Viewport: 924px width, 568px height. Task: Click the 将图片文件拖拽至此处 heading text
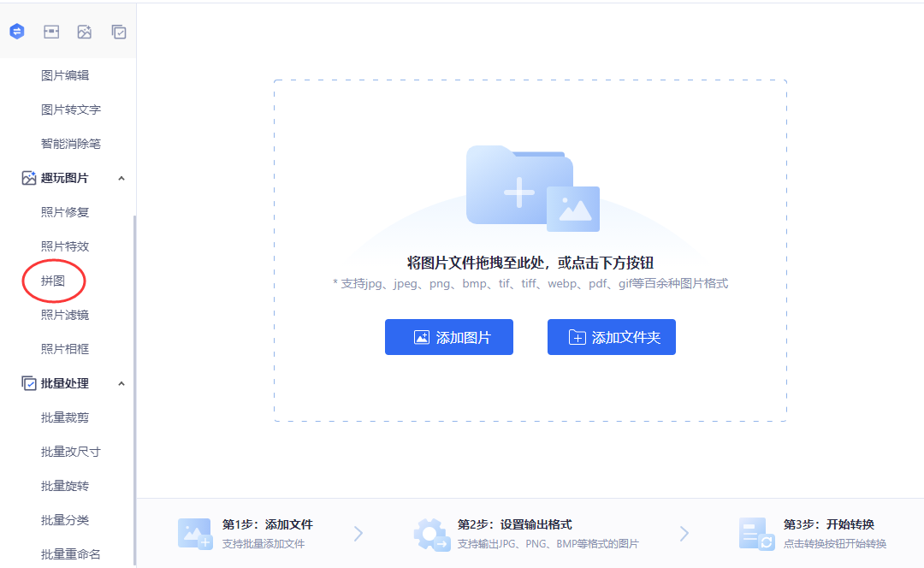530,263
